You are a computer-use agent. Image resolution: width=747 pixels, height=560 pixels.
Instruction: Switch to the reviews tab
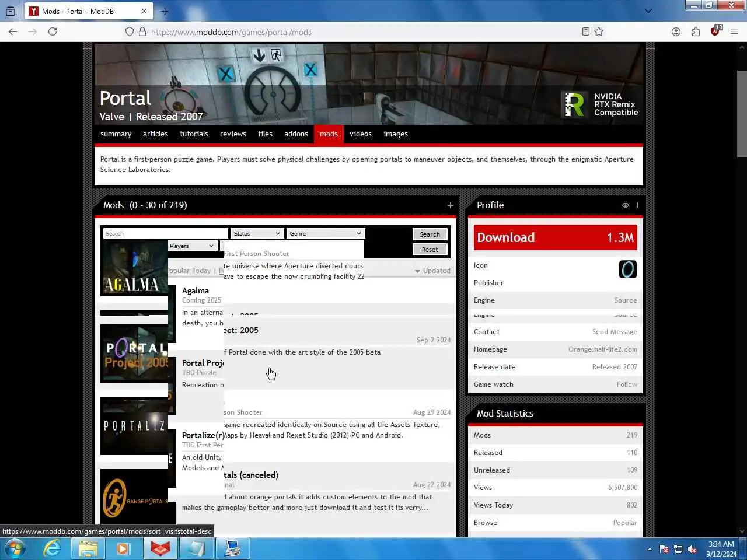[233, 134]
